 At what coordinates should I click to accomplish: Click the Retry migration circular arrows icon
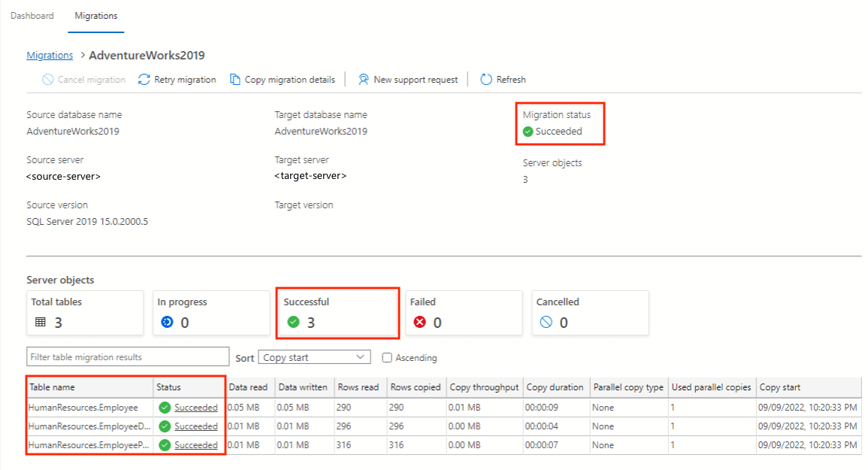(x=144, y=80)
